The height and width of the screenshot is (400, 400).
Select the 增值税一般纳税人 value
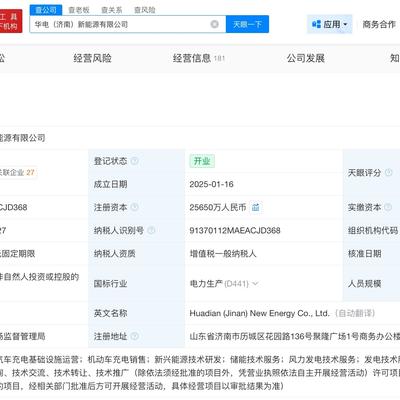(x=223, y=254)
